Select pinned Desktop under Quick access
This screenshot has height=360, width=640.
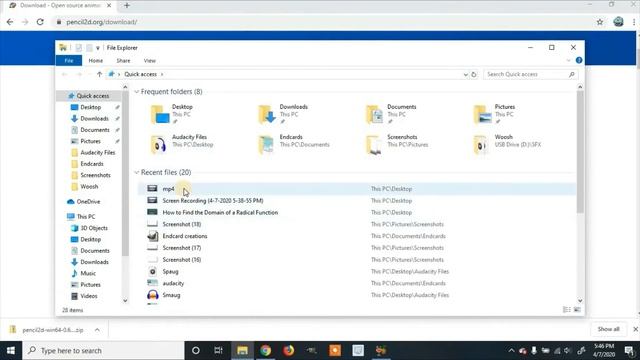[91, 107]
